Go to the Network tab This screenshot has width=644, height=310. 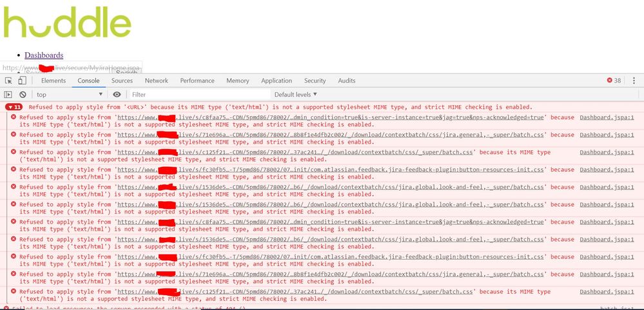(x=157, y=81)
